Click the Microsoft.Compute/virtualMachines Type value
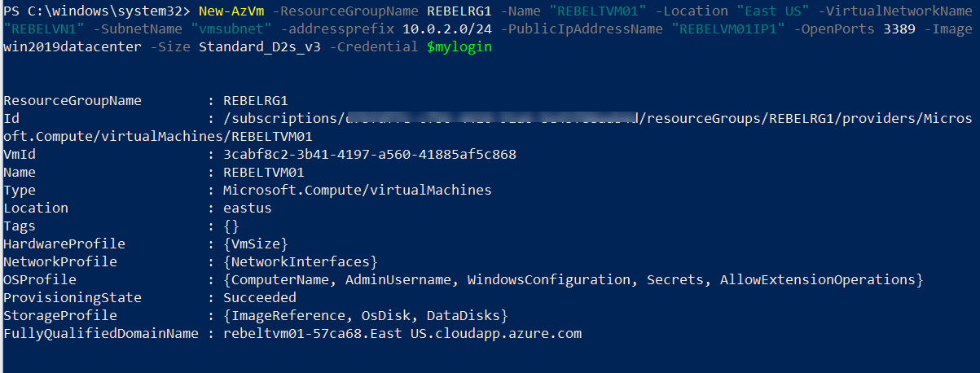Viewport: 980px width, 373px height. 358,190
